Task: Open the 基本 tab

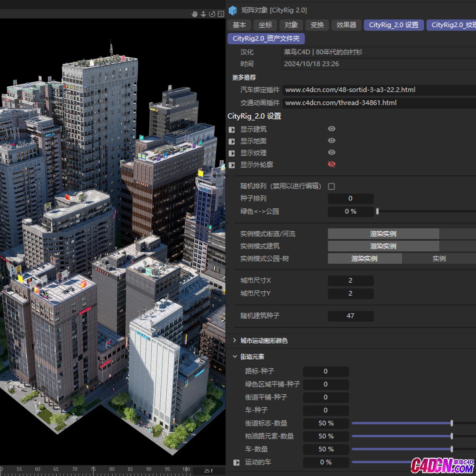Action: (x=239, y=25)
